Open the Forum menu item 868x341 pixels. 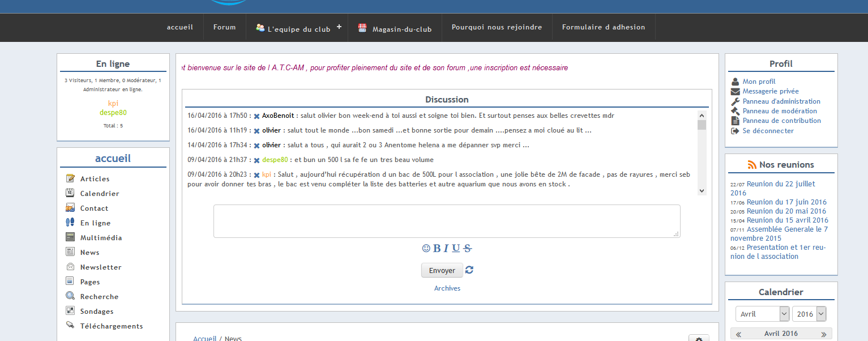(224, 27)
